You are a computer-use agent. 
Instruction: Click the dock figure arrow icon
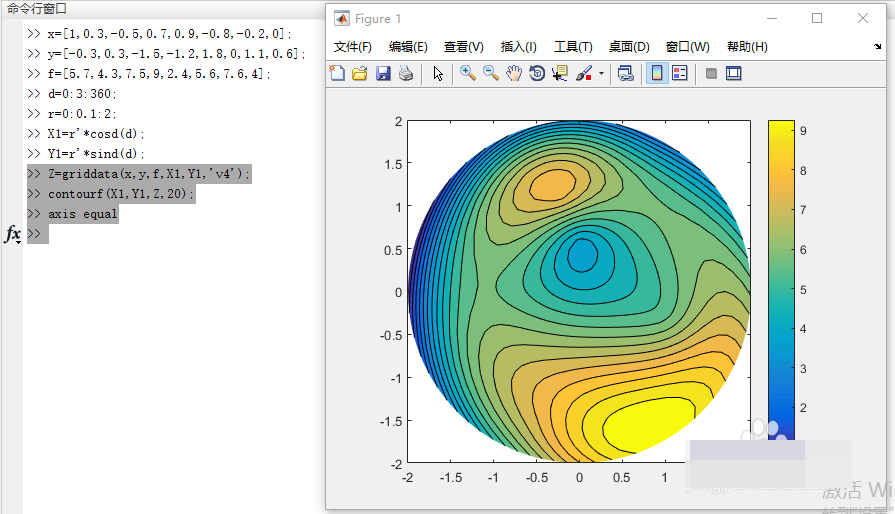point(877,47)
